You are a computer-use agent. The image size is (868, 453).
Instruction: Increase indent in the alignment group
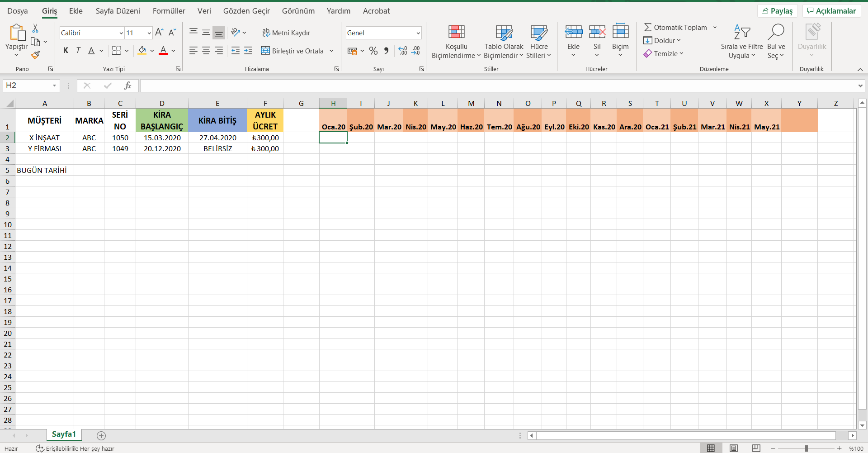[x=248, y=51]
